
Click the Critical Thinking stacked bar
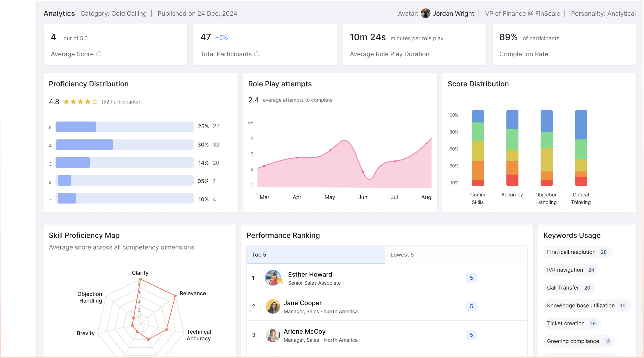click(x=581, y=148)
